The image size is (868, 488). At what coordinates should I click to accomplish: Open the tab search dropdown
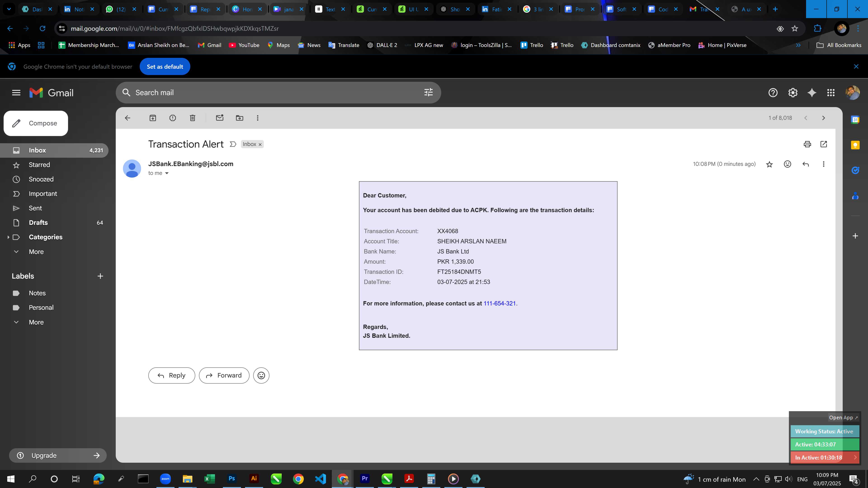click(x=9, y=9)
